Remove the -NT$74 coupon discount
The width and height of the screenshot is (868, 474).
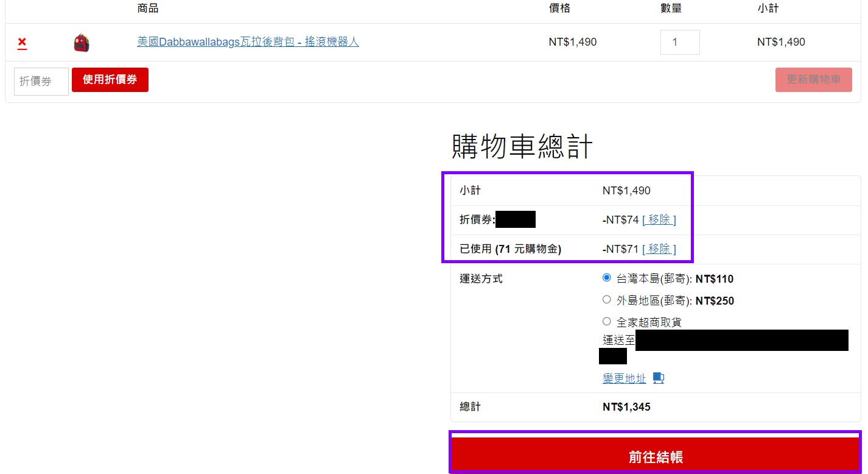coord(659,220)
